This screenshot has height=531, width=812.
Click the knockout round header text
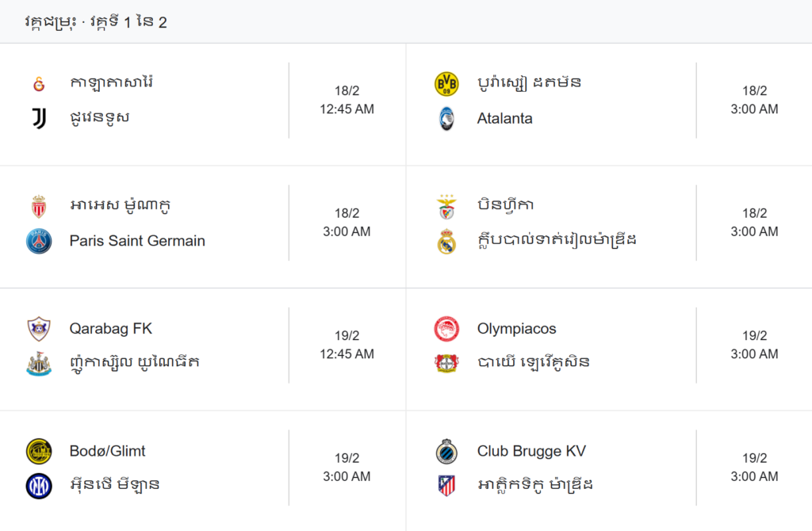96,22
